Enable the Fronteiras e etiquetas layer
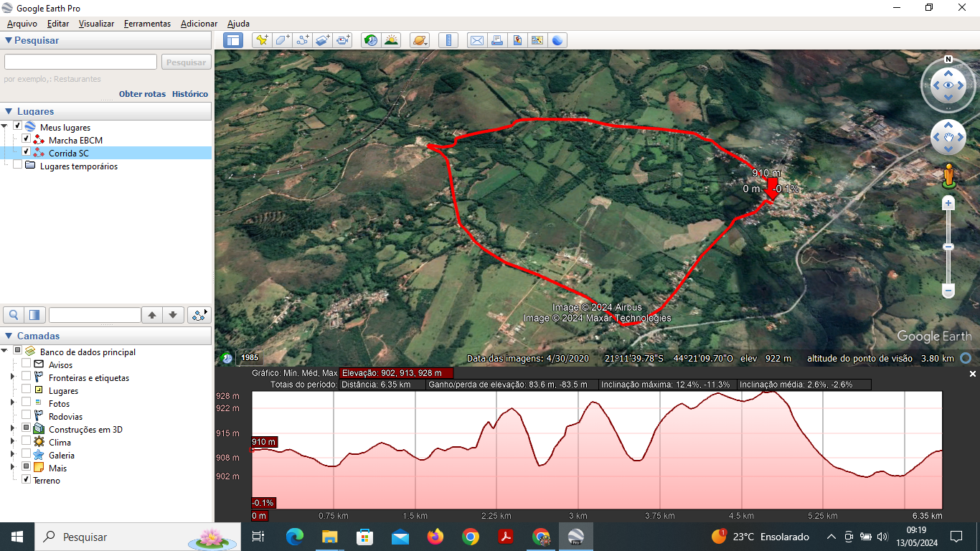 (x=26, y=377)
